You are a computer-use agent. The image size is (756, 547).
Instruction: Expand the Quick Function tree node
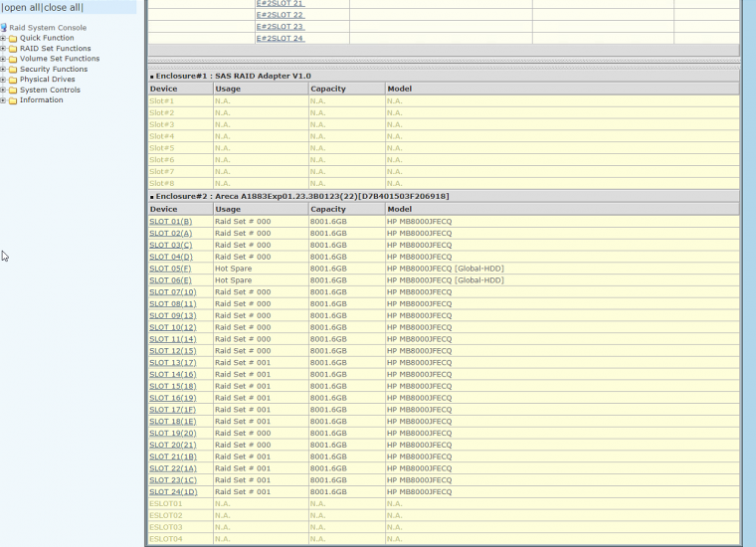3,38
